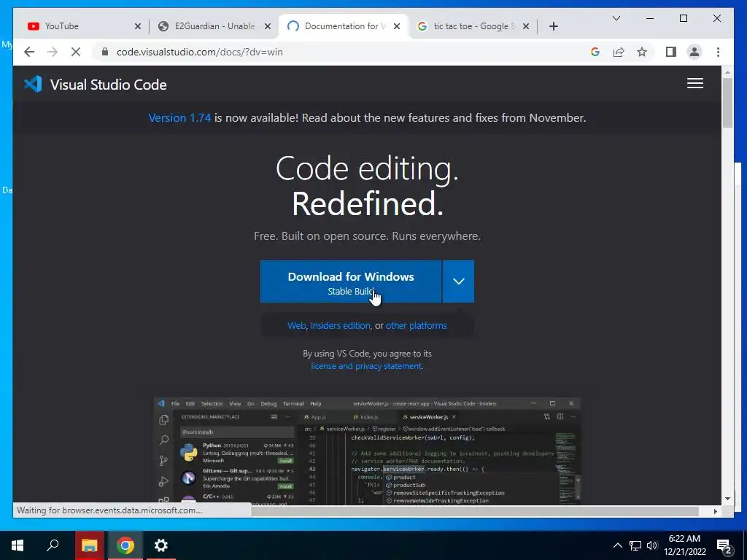Screen dimensions: 747x560
Task: Close the YouTube tab
Action: [138, 26]
